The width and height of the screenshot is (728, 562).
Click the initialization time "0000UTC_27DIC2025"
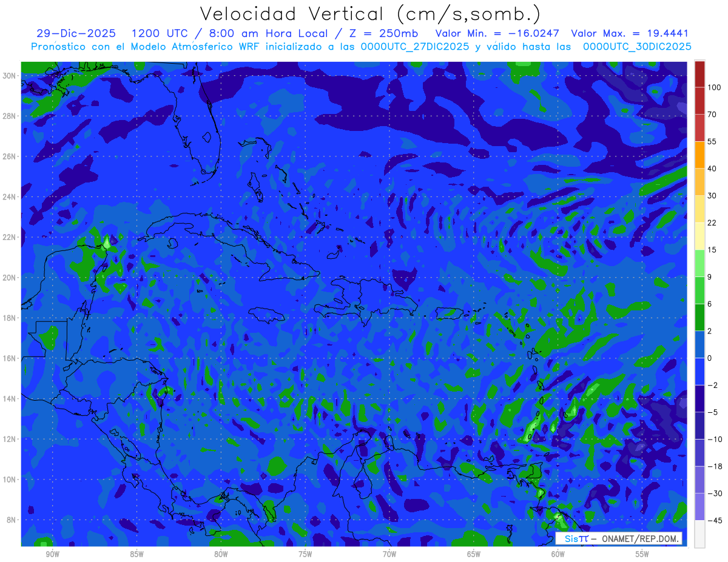(414, 46)
